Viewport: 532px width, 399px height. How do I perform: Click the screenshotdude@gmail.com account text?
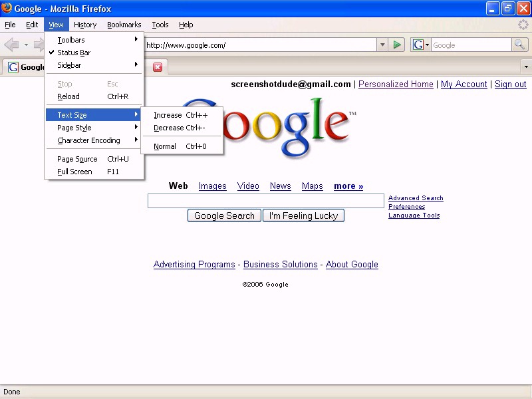point(291,84)
